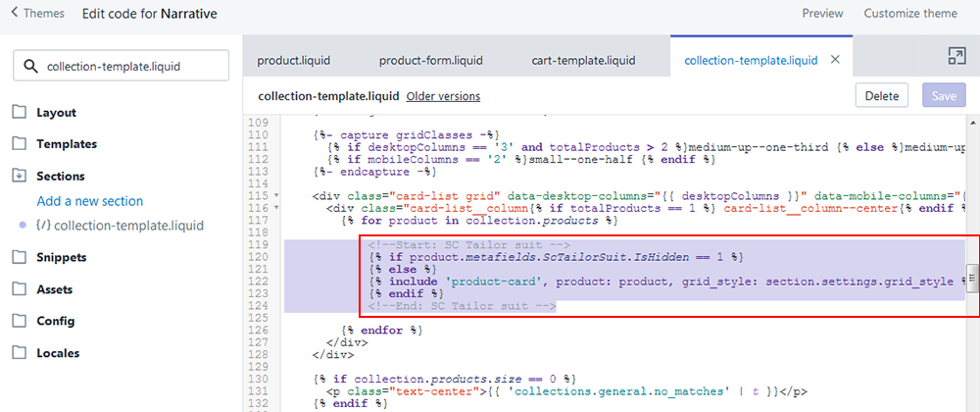The height and width of the screenshot is (412, 980).
Task: Click the Older versions link
Action: pos(443,96)
